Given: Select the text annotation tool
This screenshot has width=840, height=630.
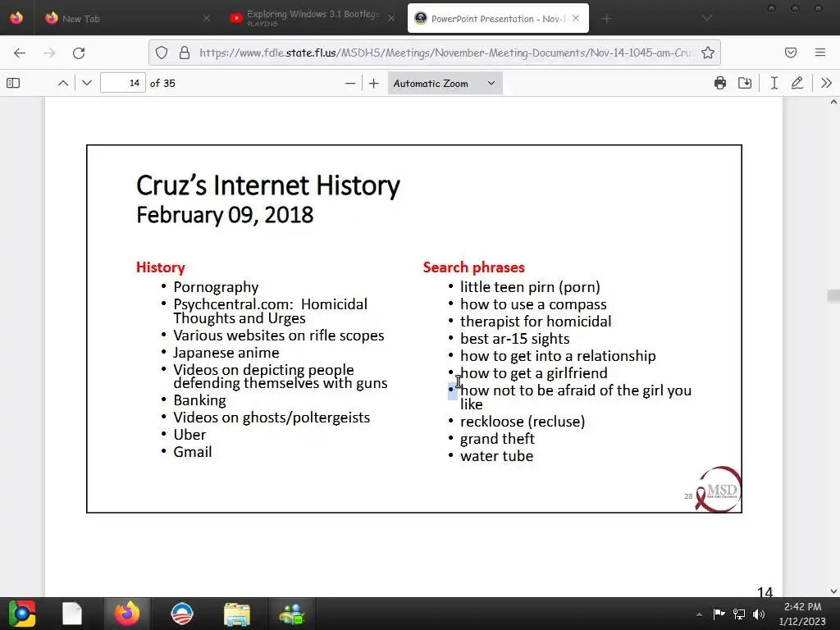Looking at the screenshot, I should (774, 83).
